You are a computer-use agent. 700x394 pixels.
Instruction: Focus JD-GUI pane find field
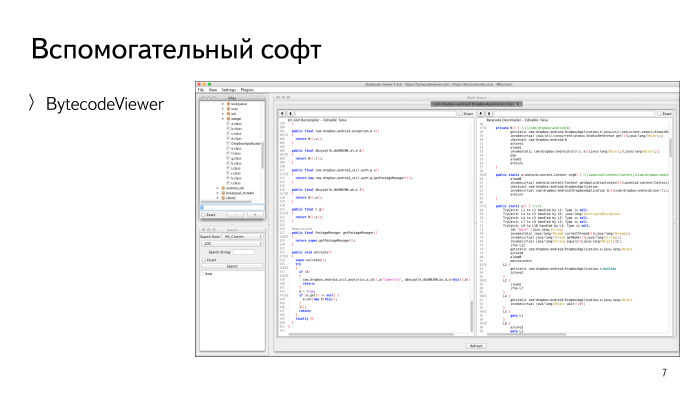pos(375,113)
